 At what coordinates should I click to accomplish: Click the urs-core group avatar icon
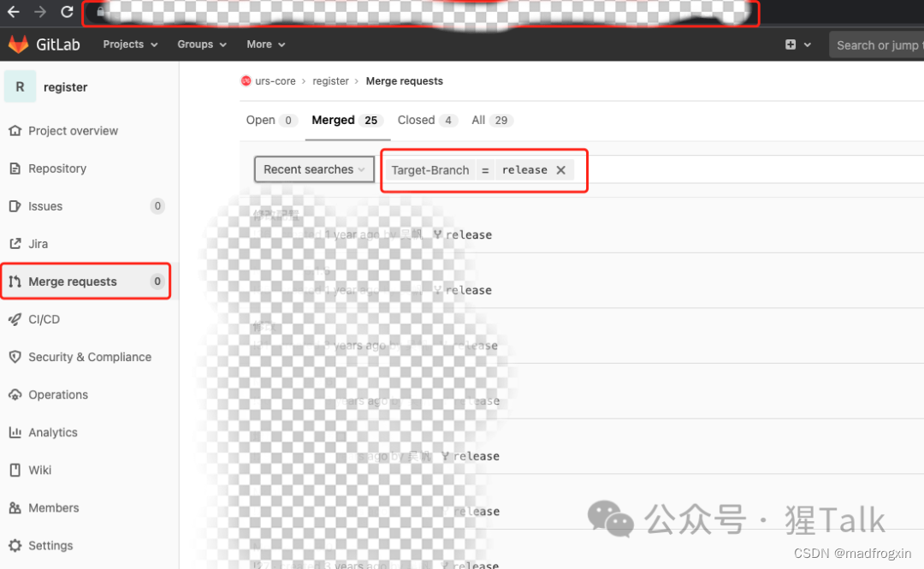246,80
